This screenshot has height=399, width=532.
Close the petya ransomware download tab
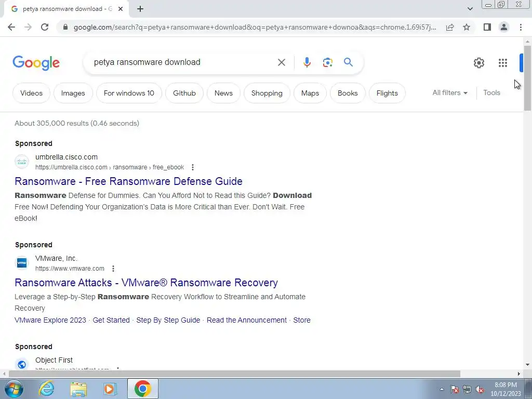pos(121,9)
